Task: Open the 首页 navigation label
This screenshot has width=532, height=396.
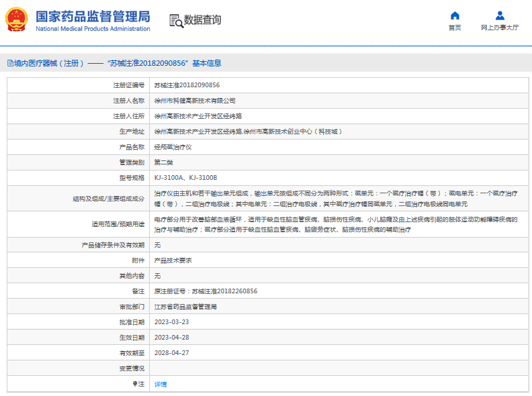Action: (x=455, y=28)
